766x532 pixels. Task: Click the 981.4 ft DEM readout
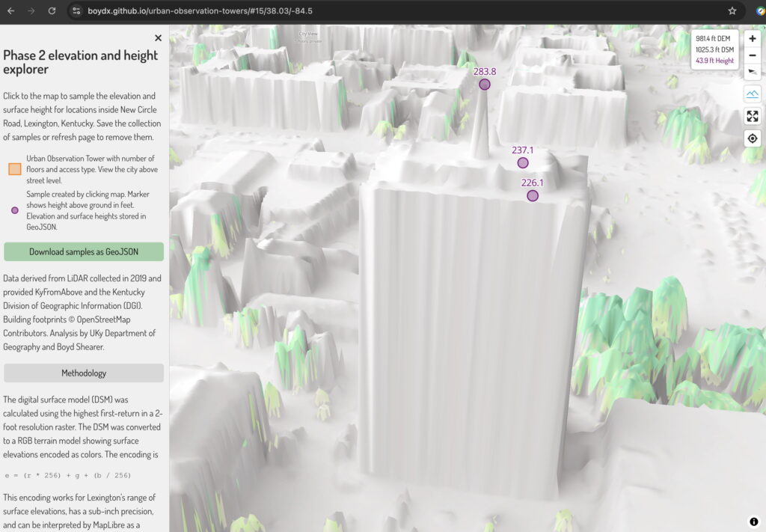713,39
